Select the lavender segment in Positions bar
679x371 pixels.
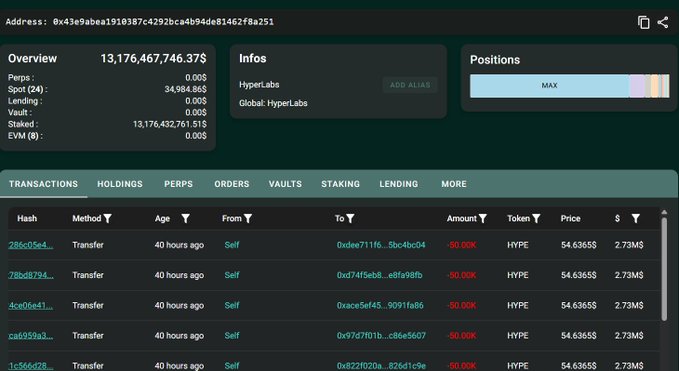pos(637,86)
